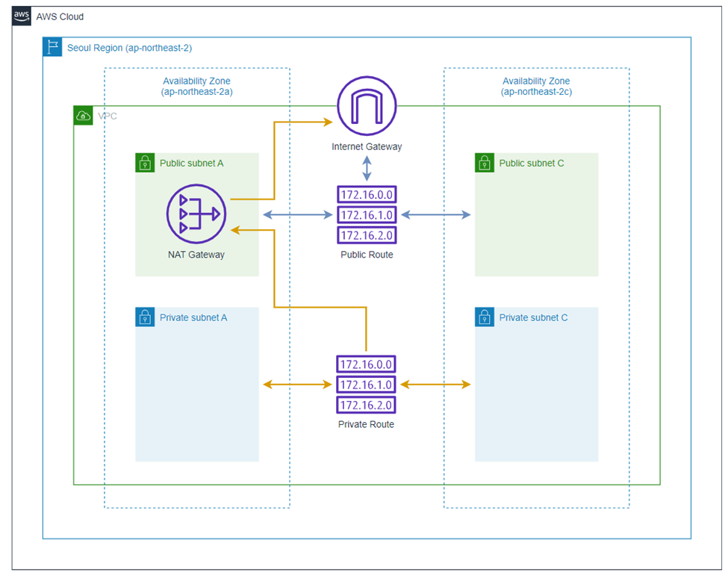Image resolution: width=728 pixels, height=578 pixels.
Task: Select the Availability Zone ap-northeast-2a label
Action: click(196, 86)
